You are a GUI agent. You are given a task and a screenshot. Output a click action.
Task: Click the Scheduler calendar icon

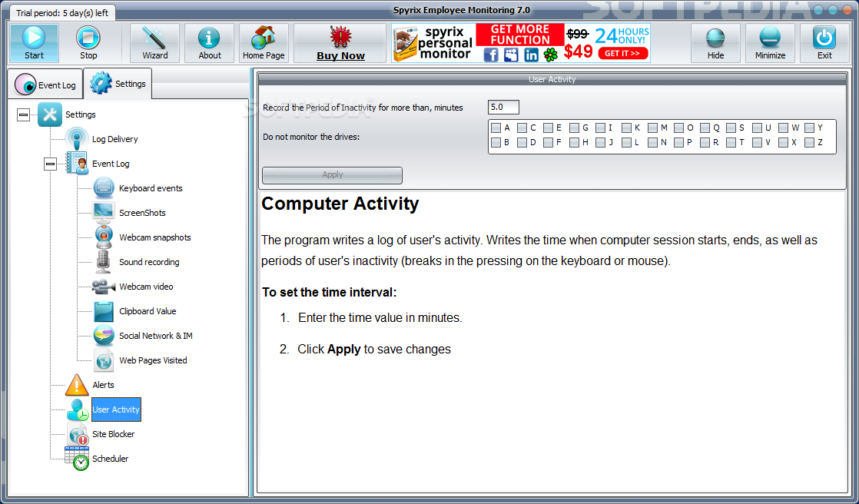[77, 459]
